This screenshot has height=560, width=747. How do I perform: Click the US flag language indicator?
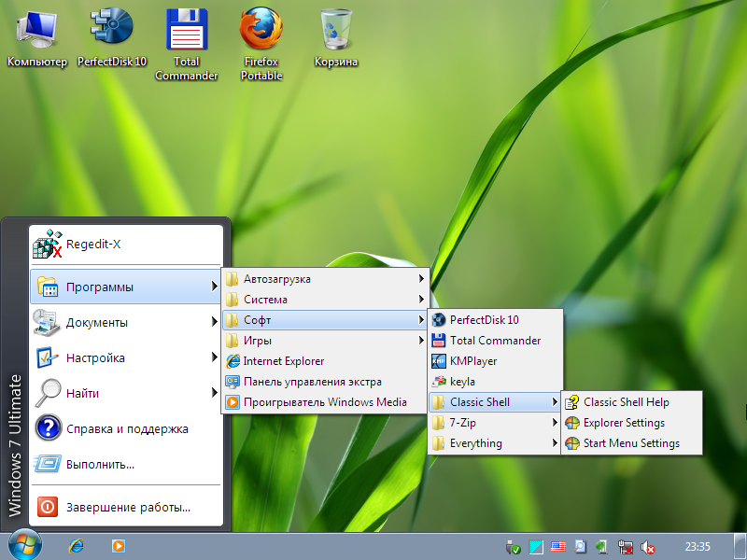[557, 547]
